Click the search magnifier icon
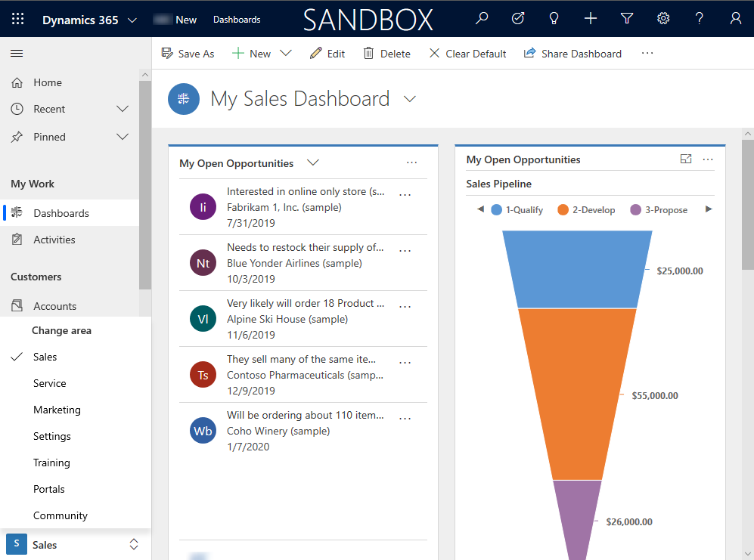Screen dimensions: 754x560 [482, 19]
